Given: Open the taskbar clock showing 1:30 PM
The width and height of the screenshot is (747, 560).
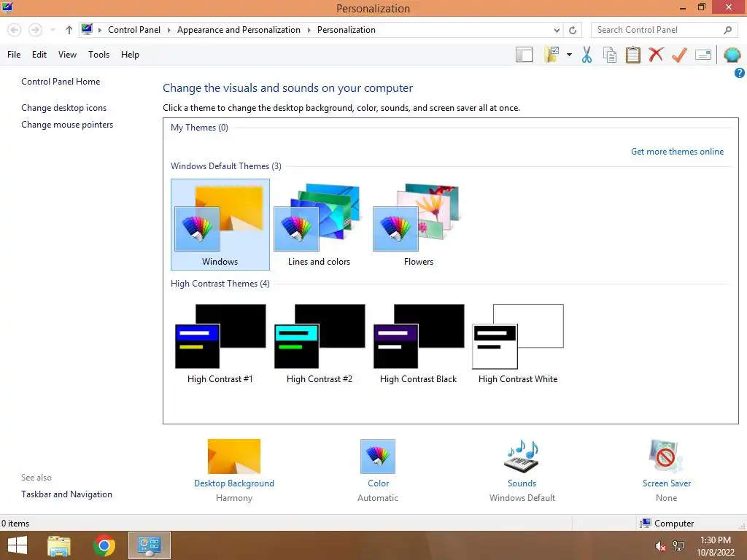Looking at the screenshot, I should (716, 546).
